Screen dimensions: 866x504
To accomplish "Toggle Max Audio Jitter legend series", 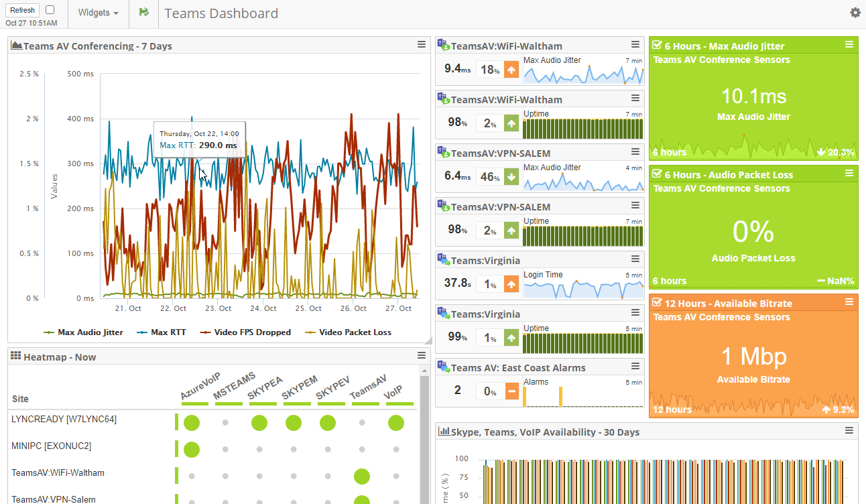I will [84, 332].
